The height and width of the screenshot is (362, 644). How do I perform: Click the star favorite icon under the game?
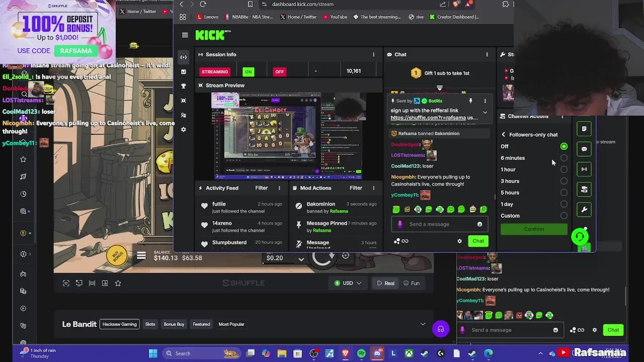click(118, 283)
